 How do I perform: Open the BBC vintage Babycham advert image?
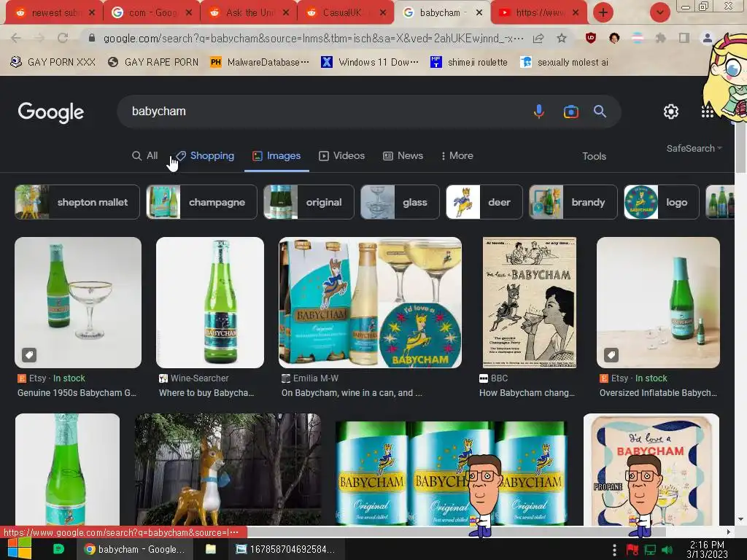(x=530, y=303)
